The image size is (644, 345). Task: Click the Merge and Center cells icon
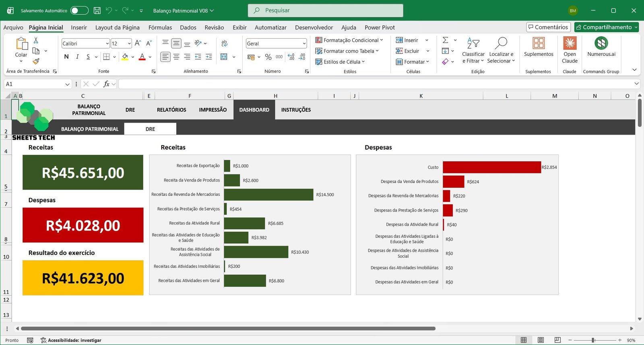(224, 57)
